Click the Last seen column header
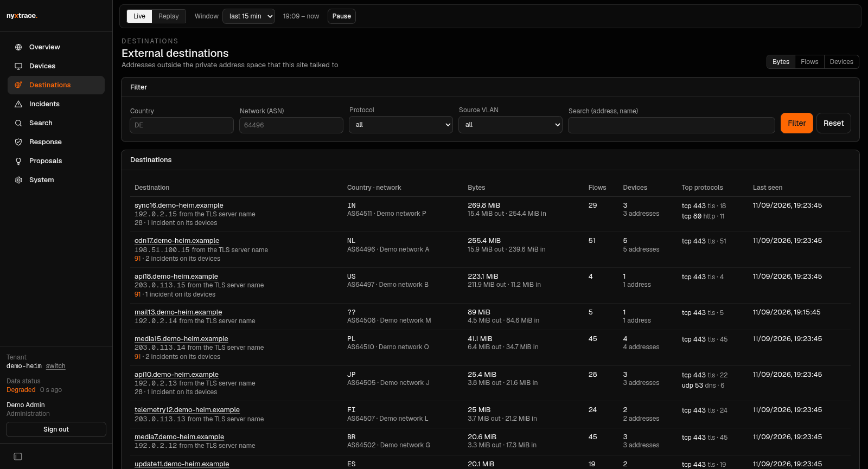868x469 pixels. pos(768,188)
